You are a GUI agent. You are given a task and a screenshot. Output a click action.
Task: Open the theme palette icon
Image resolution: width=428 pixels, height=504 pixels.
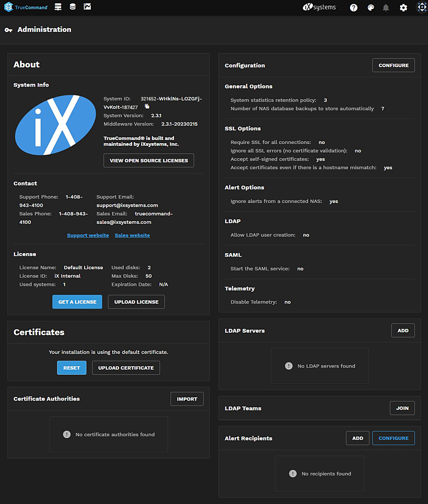click(x=371, y=8)
